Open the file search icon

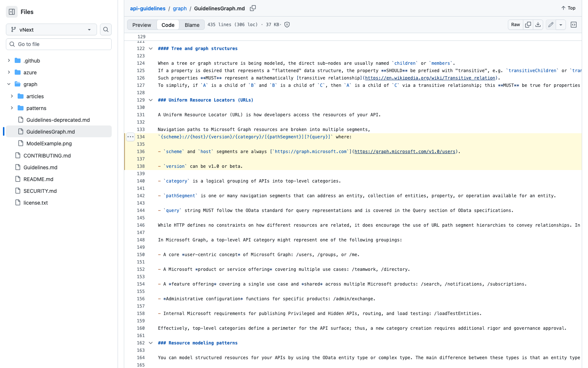click(x=106, y=29)
